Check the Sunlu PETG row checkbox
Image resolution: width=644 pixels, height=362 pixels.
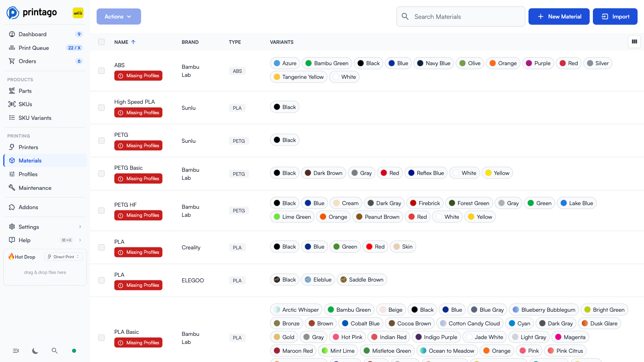coord(101,141)
